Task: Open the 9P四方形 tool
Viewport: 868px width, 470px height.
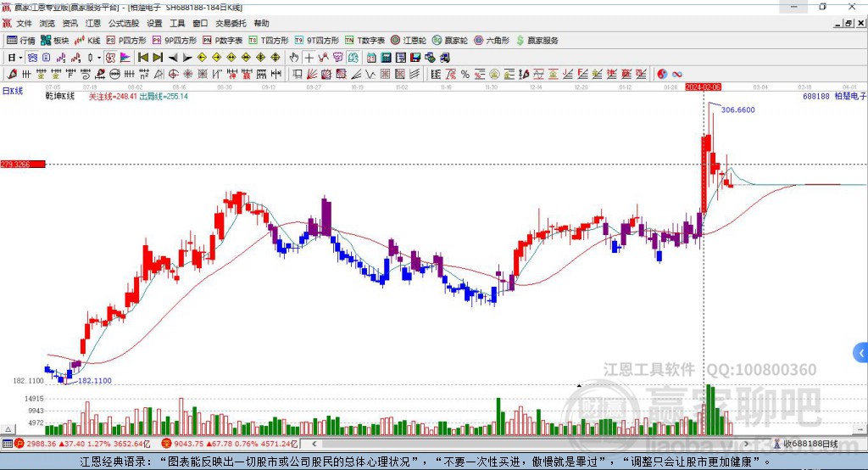Action: coord(175,41)
